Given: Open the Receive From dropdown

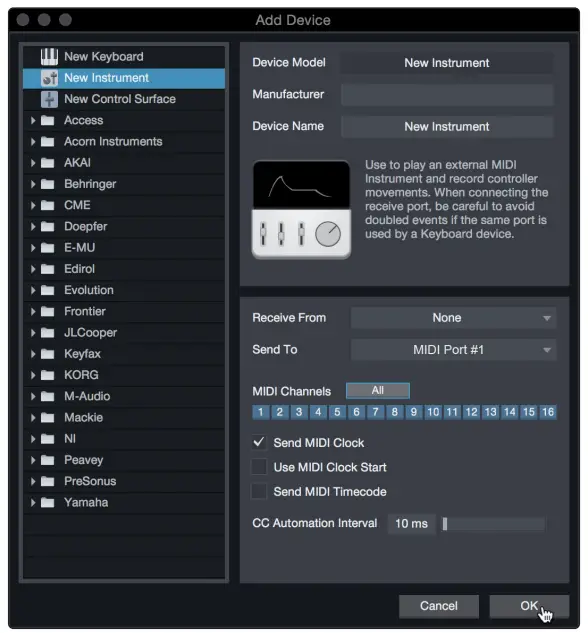Looking at the screenshot, I should [x=454, y=318].
